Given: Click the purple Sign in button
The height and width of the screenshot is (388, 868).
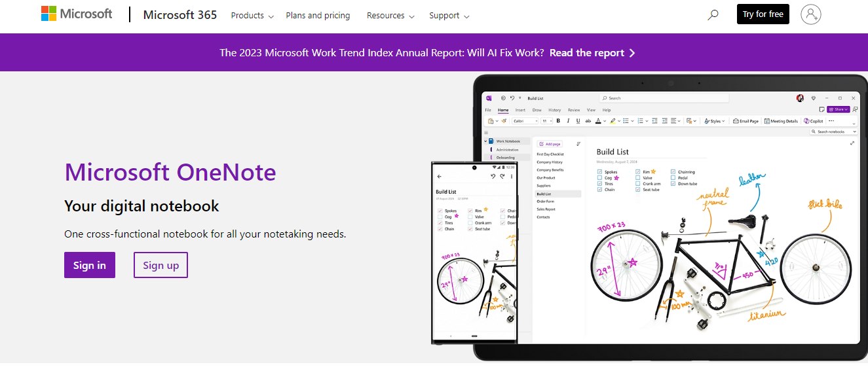Looking at the screenshot, I should point(90,265).
